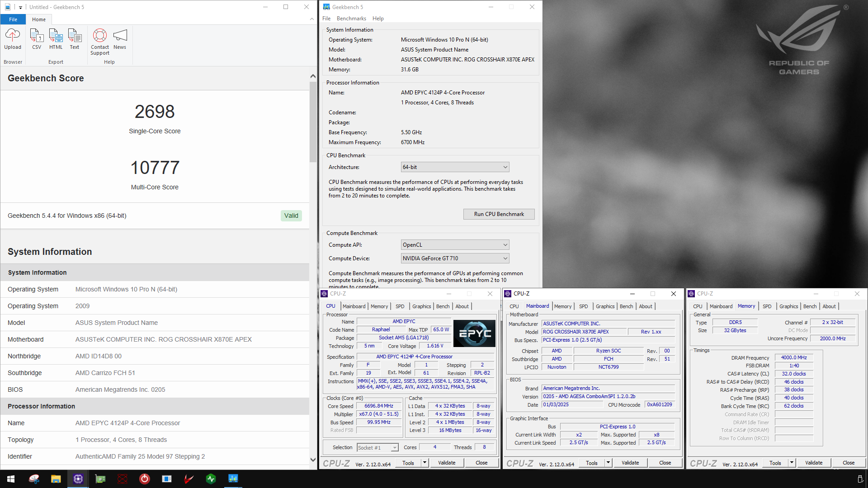Click DRAM Frequency value 4000.0 MHz
868x488 pixels.
pyautogui.click(x=794, y=357)
